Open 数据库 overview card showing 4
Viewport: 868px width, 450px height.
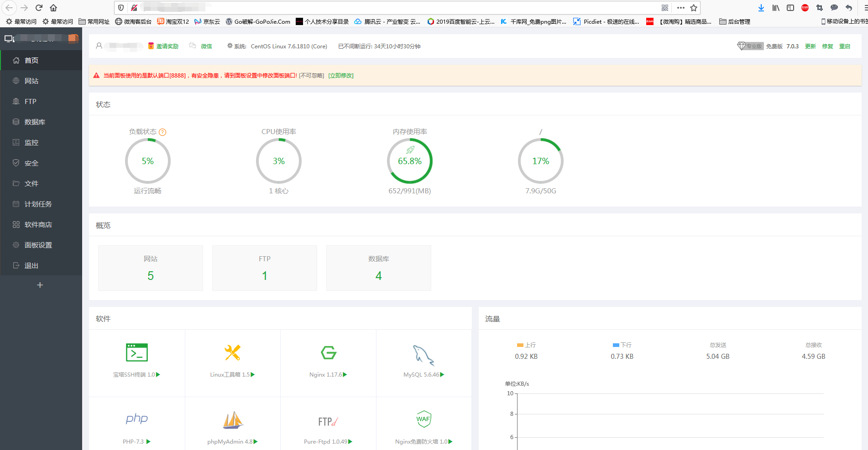coord(379,268)
